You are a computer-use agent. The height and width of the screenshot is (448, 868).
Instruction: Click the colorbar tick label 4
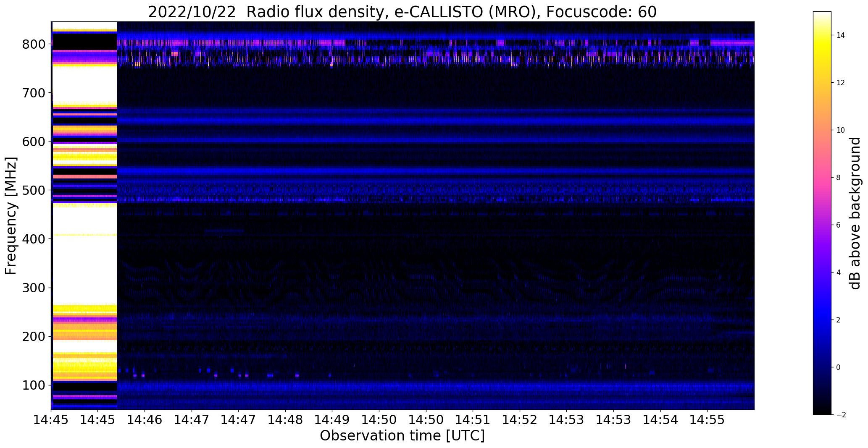[x=839, y=272]
